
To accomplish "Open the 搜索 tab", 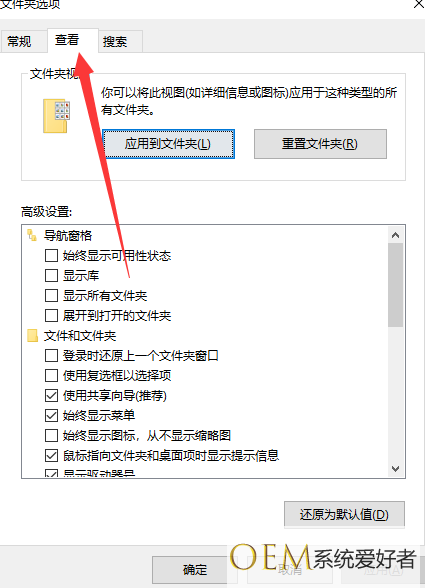I will (115, 41).
